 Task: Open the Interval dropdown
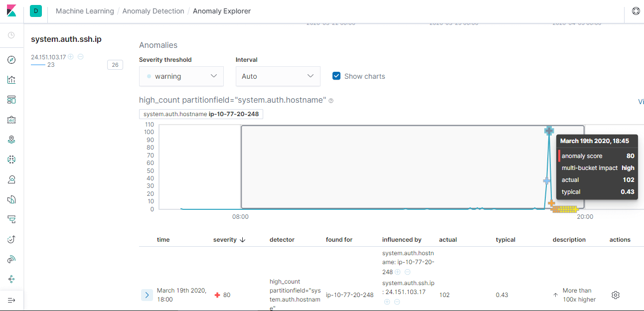pos(278,76)
